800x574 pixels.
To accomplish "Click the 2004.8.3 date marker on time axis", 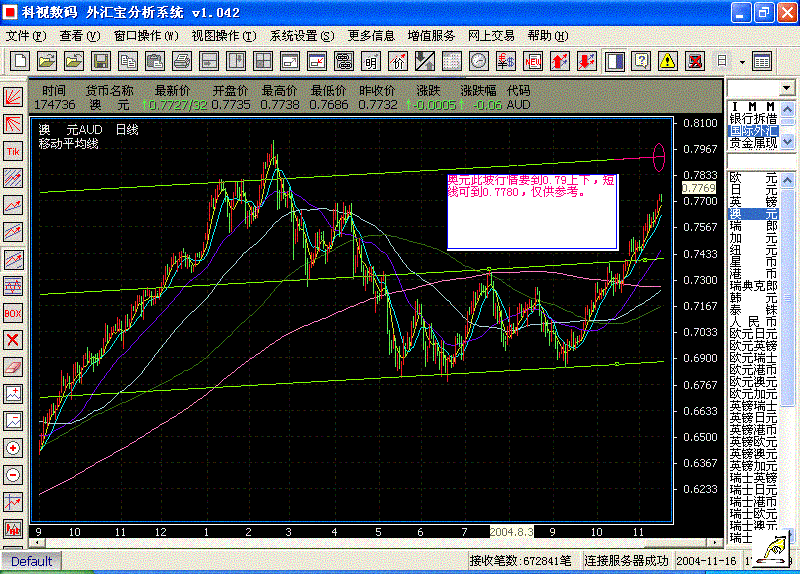I will 512,532.
